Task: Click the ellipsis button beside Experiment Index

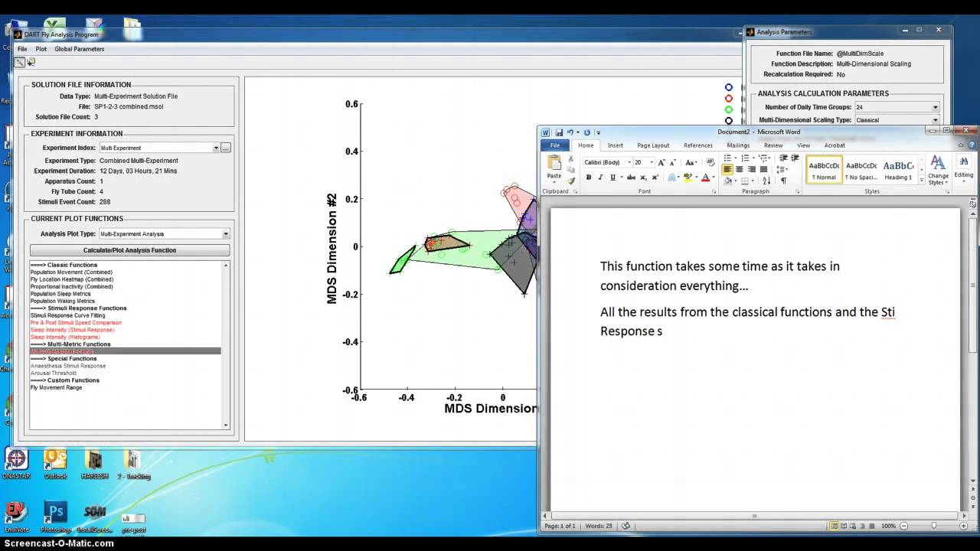Action: click(226, 148)
